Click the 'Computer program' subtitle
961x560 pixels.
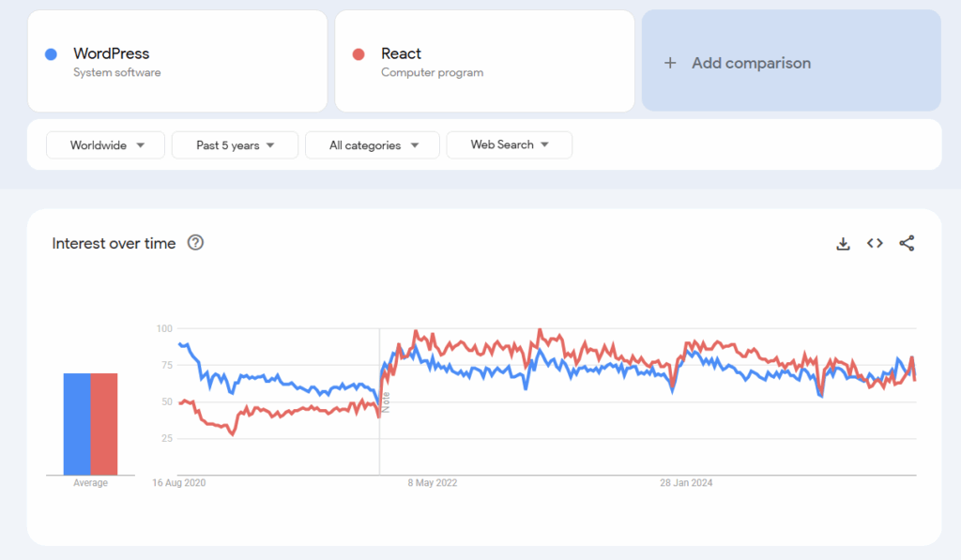(432, 72)
